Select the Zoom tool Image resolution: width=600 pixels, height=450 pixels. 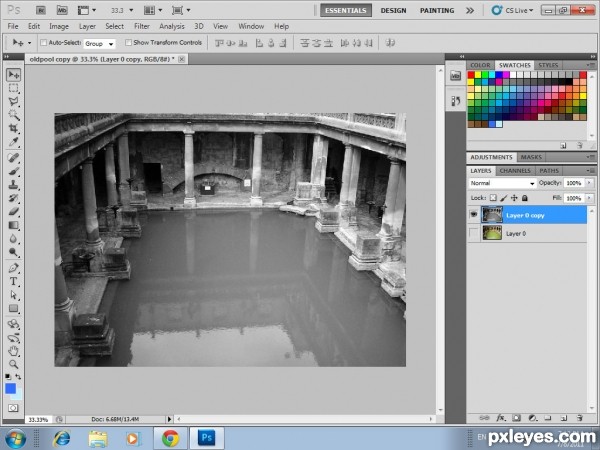tap(13, 364)
